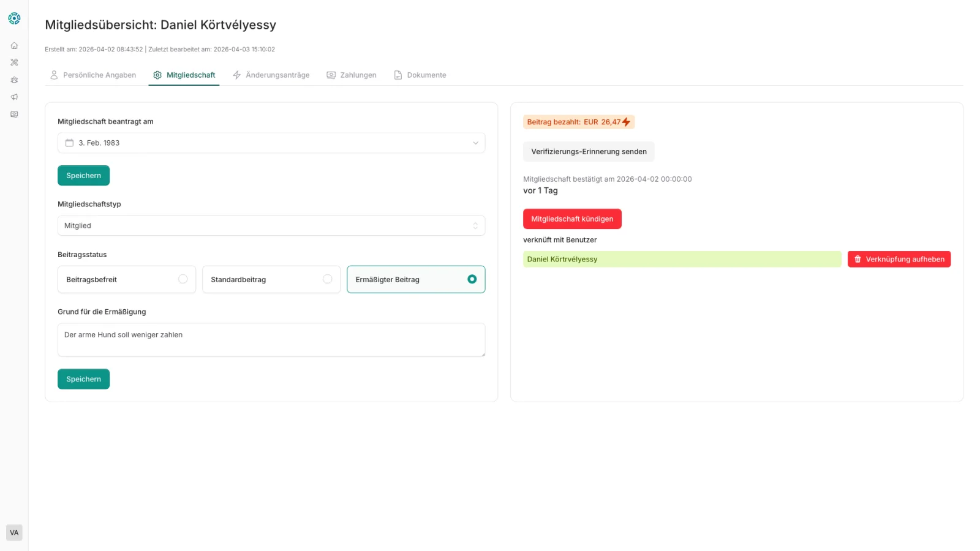Select the Beitragsbefreit radio button
Image resolution: width=980 pixels, height=551 pixels.
[x=183, y=279]
